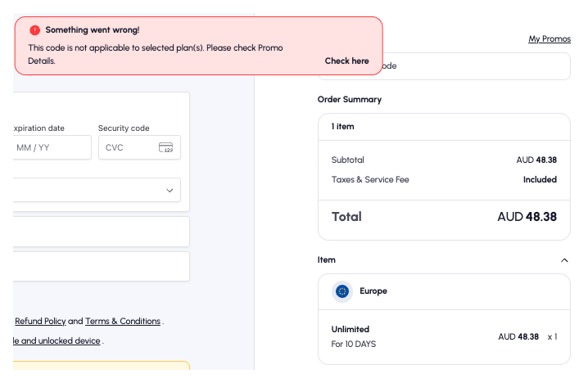Focus the CVC security code field
This screenshot has height=383, width=588.
[139, 147]
